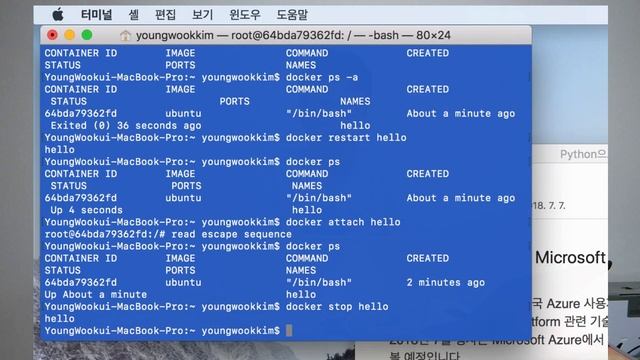
Task: Click 'Python' tab text in background window
Action: 583,154
